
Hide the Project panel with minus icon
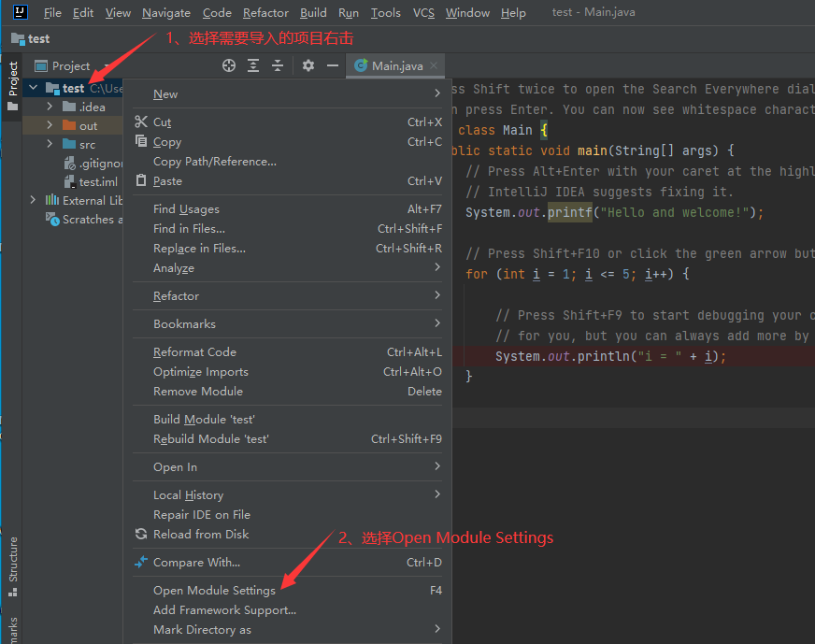coord(333,65)
